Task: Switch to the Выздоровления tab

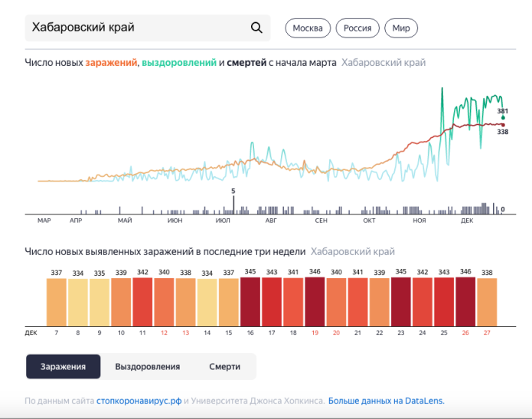Action: (x=148, y=366)
